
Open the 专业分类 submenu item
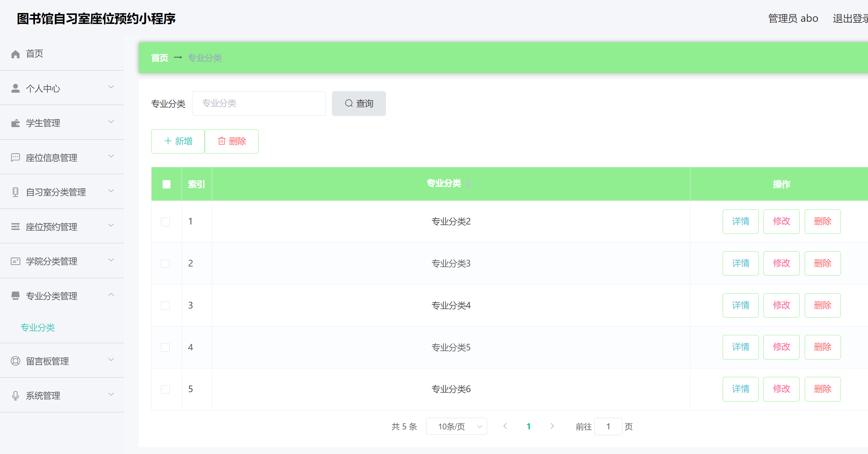click(x=38, y=327)
